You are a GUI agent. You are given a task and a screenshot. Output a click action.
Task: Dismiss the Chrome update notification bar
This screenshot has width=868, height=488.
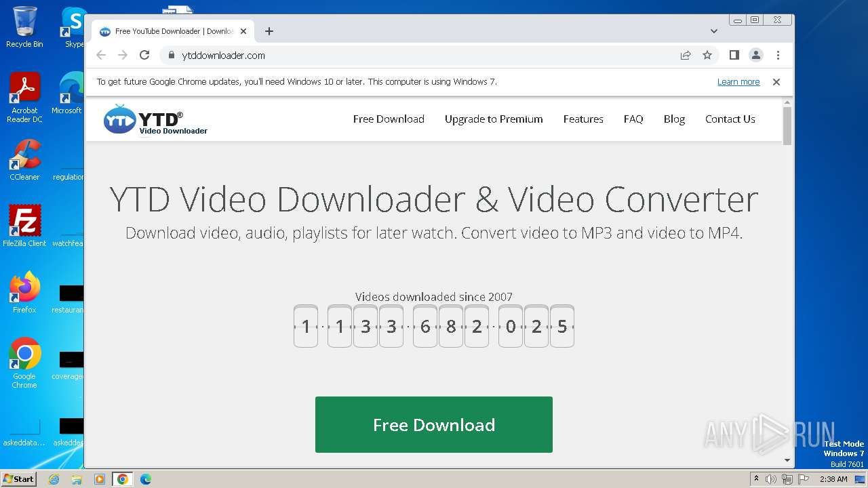[776, 82]
